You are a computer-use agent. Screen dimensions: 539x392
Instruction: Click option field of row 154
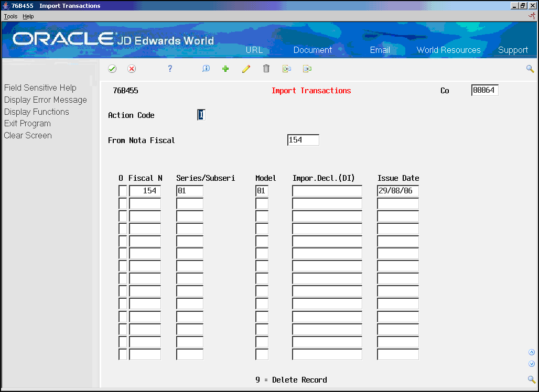point(123,191)
